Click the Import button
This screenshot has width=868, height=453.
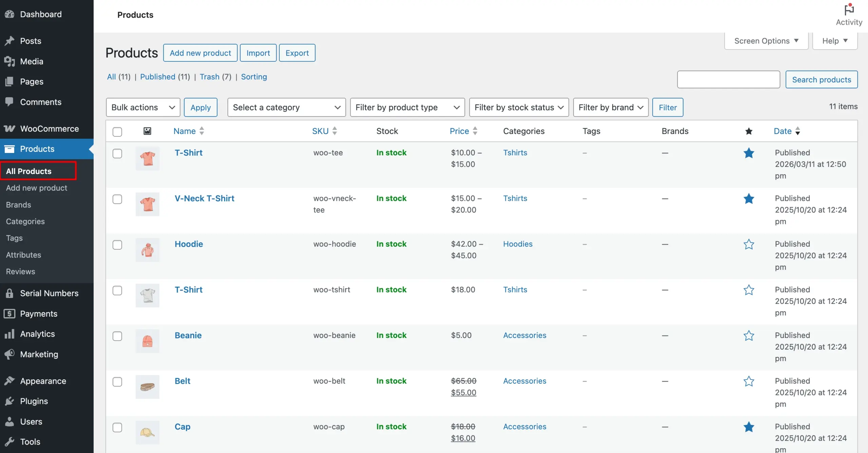(258, 53)
